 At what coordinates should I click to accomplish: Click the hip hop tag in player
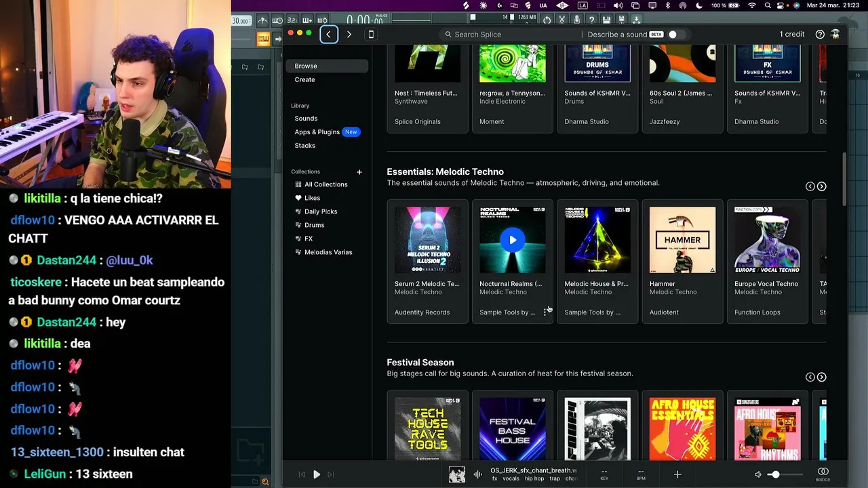(534, 479)
